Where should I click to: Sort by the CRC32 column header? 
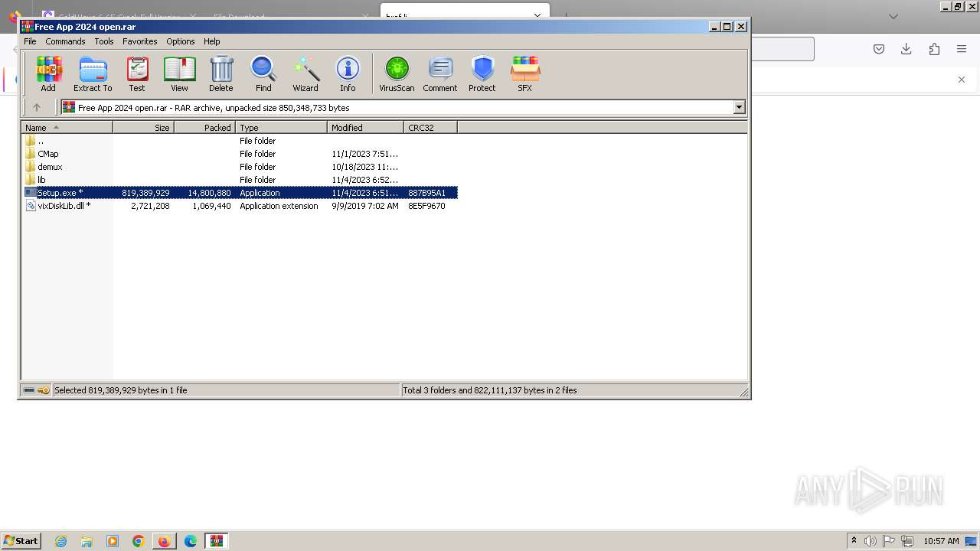431,128
